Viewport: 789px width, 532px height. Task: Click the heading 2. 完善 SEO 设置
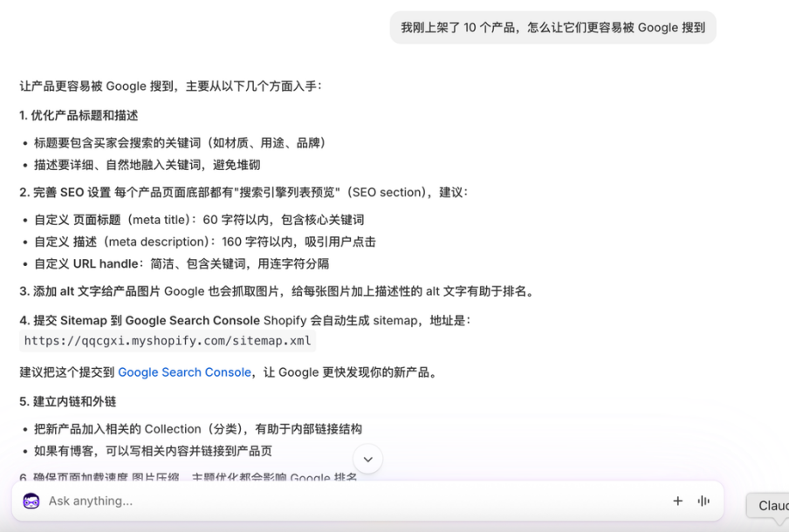click(65, 192)
